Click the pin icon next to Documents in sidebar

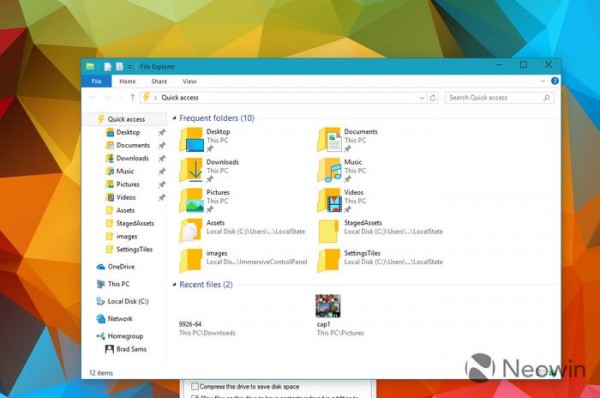click(162, 145)
